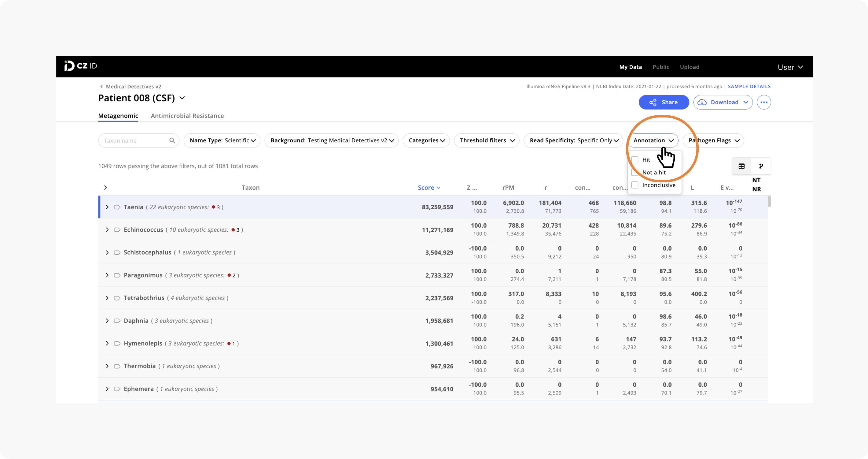Open the three-dots more options menu
Image resolution: width=868 pixels, height=459 pixels.
pyautogui.click(x=763, y=102)
